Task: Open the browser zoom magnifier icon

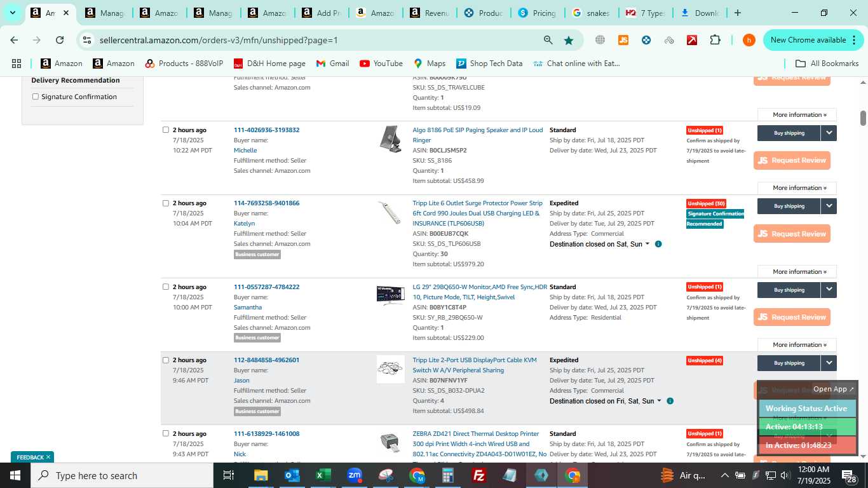Action: click(x=548, y=40)
